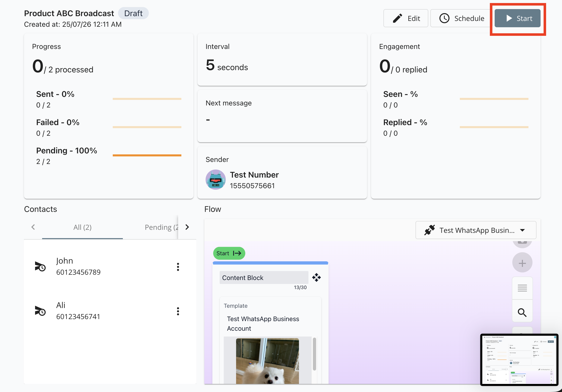Click Ali's pending send status icon

pyautogui.click(x=40, y=311)
